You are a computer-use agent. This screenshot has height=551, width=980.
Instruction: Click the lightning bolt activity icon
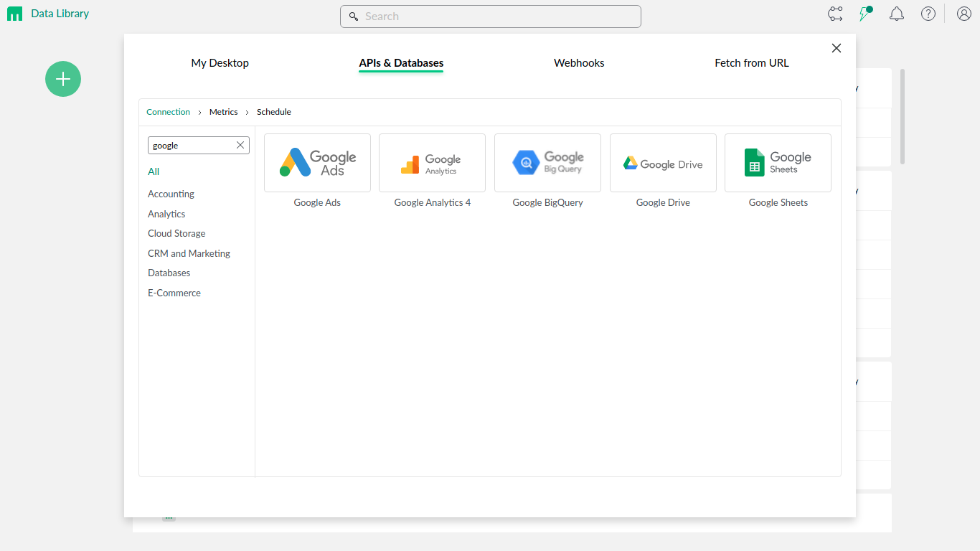(x=866, y=14)
